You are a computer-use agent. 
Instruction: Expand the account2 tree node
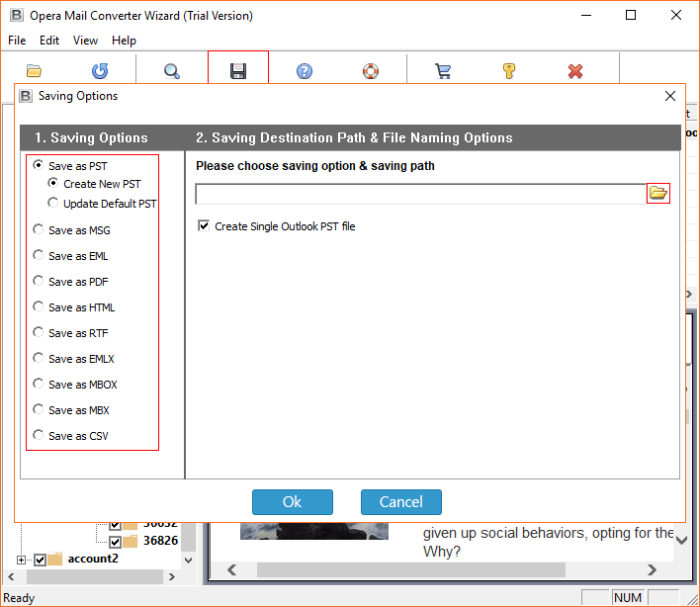[21, 560]
